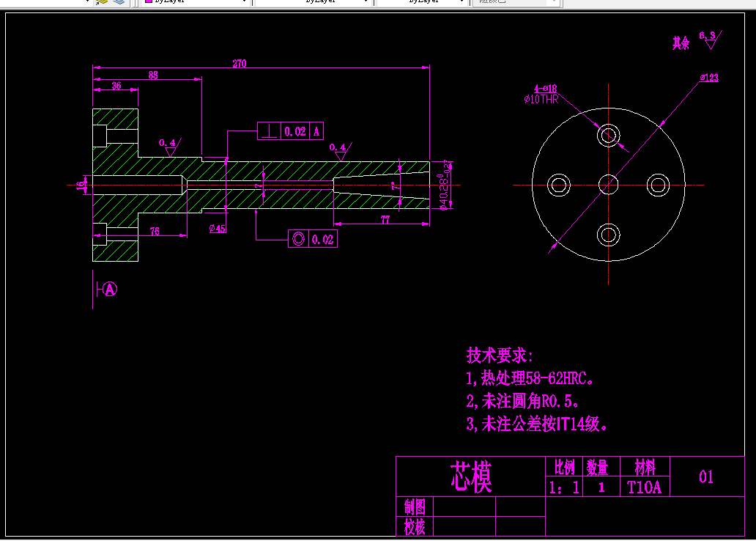Select the 77 taper length dimension

click(385, 220)
